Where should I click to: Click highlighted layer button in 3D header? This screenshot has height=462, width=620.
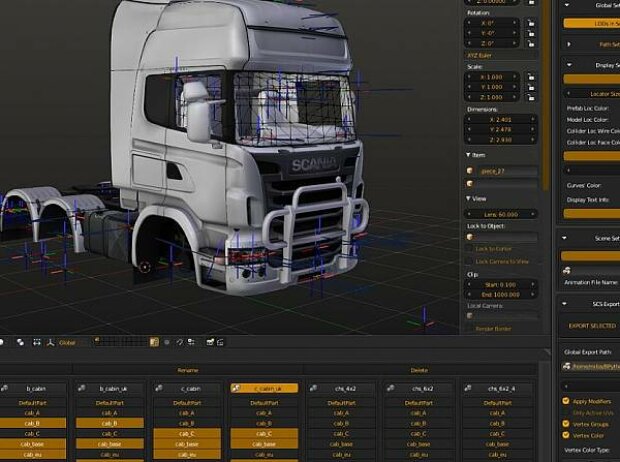tap(154, 342)
